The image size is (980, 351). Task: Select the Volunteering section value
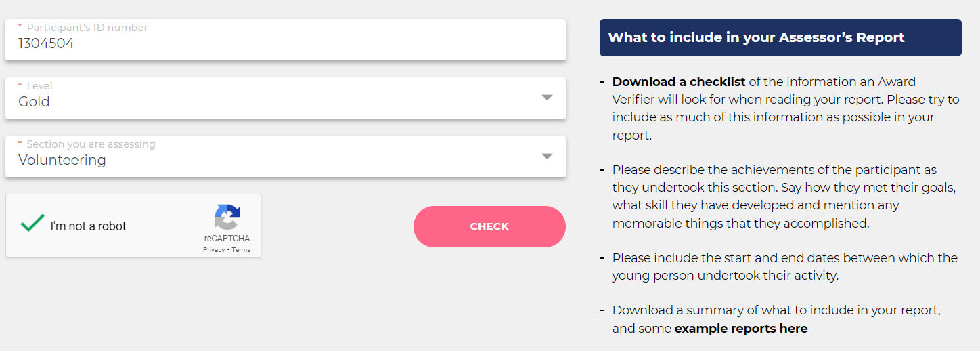(62, 161)
